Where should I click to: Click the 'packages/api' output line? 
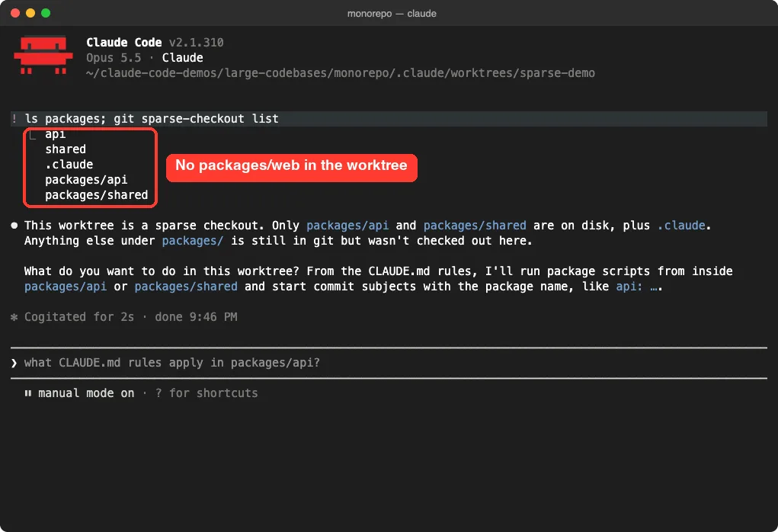(86, 180)
